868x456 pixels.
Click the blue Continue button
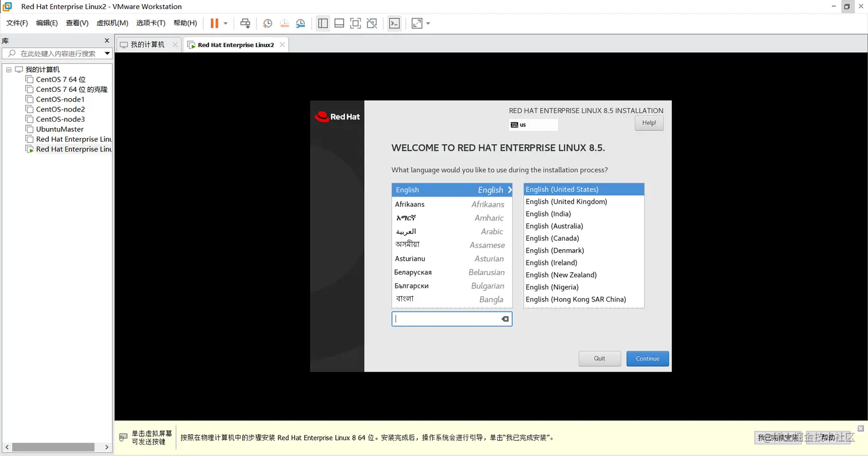(648, 358)
